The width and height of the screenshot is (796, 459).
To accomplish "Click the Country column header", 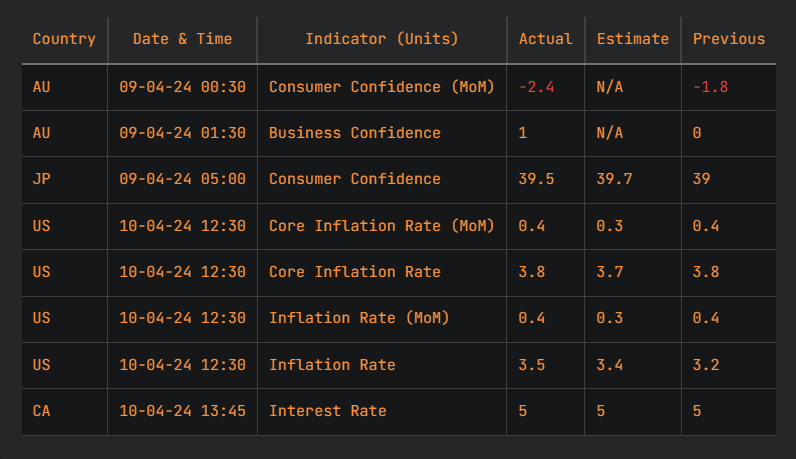I will click(64, 39).
